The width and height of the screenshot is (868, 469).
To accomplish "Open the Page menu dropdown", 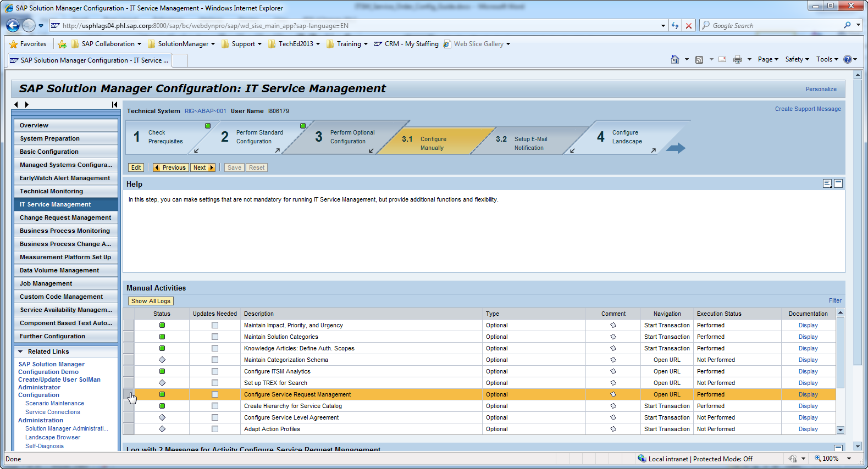I will click(768, 59).
